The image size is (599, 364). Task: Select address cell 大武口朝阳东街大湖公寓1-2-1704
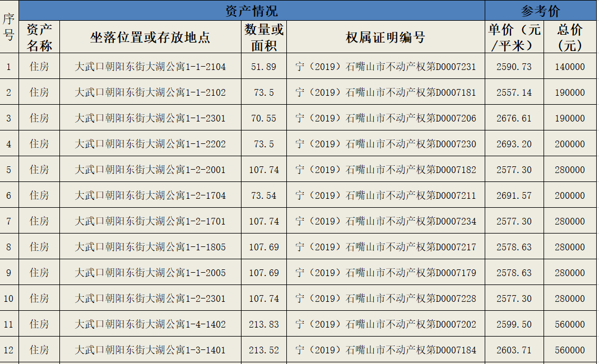click(150, 195)
